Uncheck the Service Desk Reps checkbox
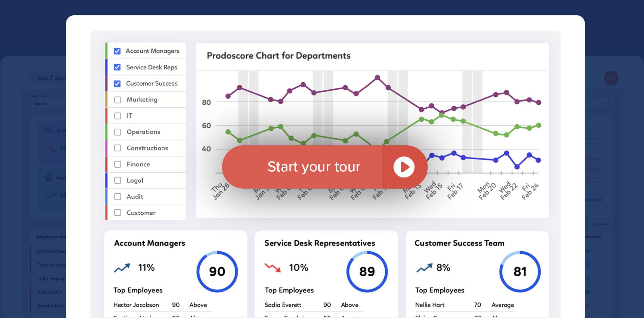 117,67
